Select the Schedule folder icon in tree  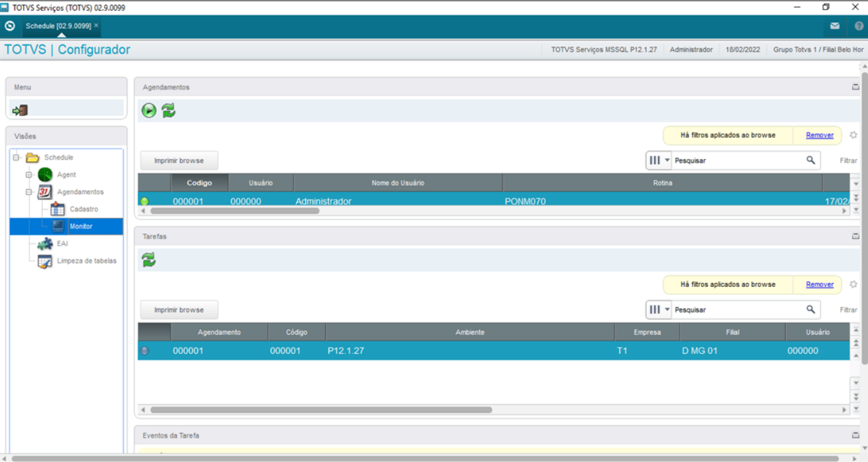click(x=32, y=158)
